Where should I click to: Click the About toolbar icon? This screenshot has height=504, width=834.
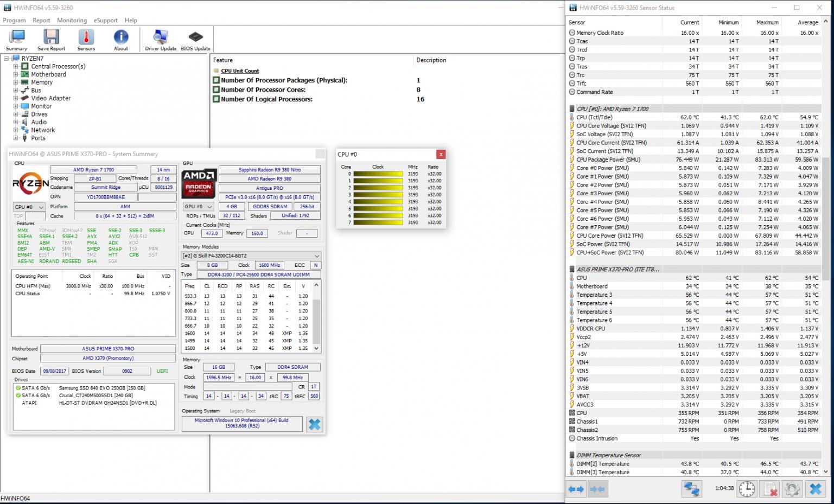pyautogui.click(x=120, y=40)
